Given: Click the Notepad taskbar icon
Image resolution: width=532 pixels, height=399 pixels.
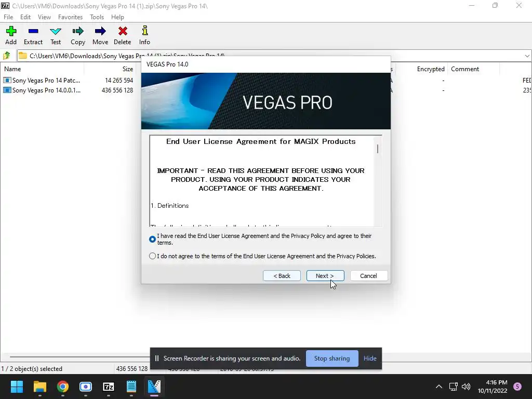Looking at the screenshot, I should tap(131, 387).
